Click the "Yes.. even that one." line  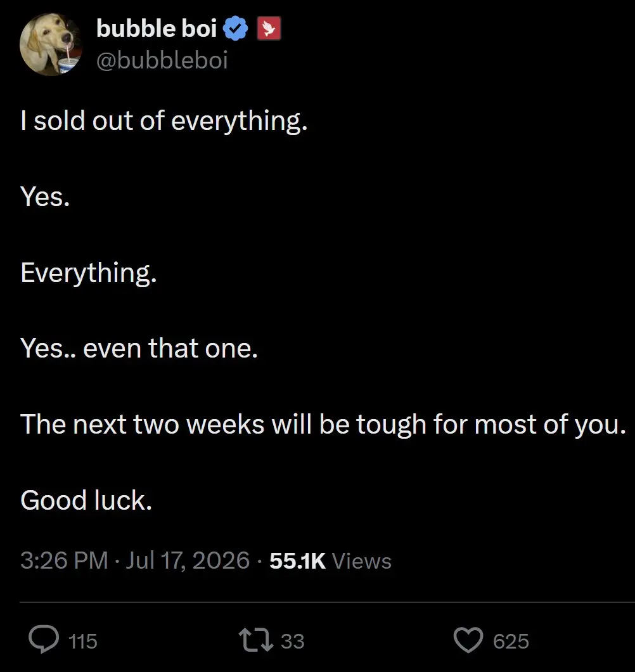click(x=139, y=348)
